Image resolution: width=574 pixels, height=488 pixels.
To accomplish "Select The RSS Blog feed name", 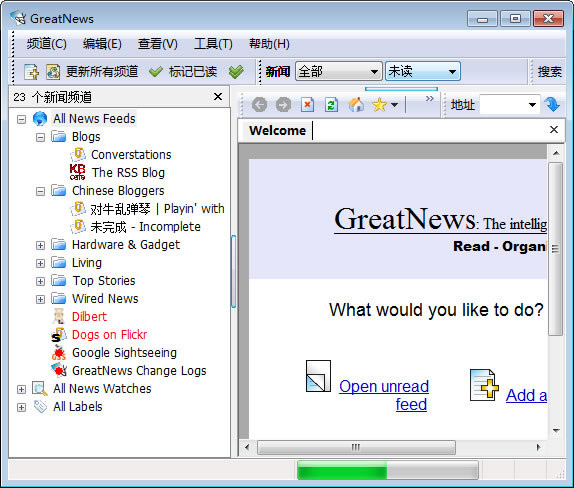I will pyautogui.click(x=128, y=172).
